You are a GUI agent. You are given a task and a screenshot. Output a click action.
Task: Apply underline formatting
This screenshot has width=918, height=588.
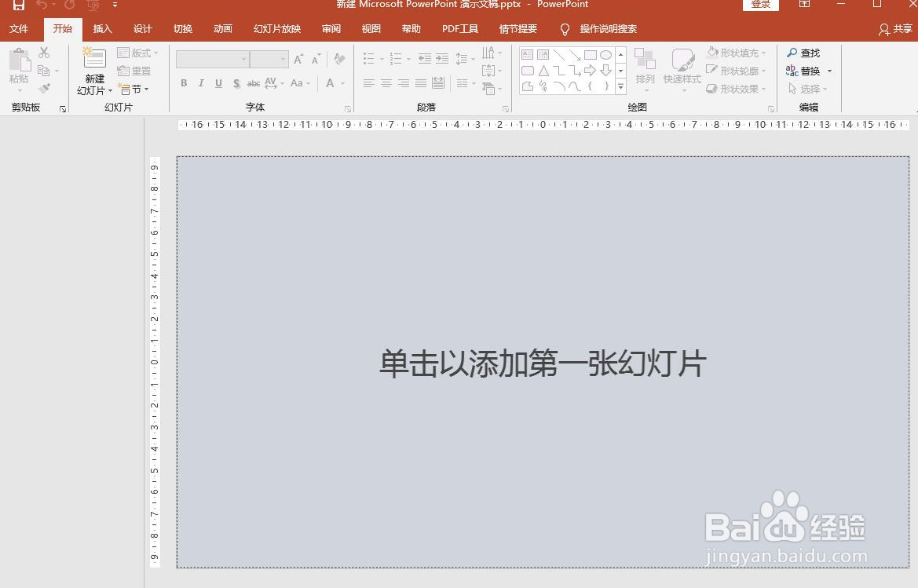pyautogui.click(x=218, y=83)
